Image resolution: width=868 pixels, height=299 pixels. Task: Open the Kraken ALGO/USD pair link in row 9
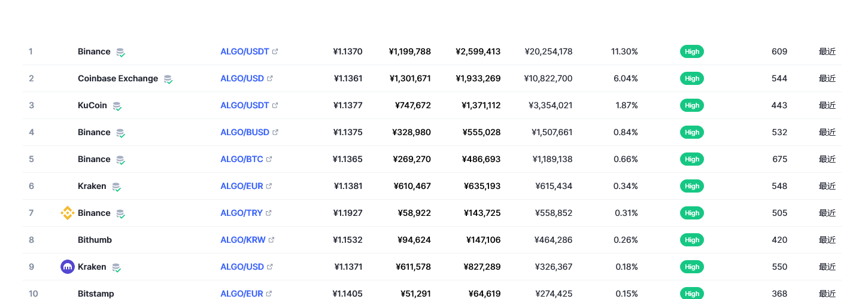(x=242, y=267)
